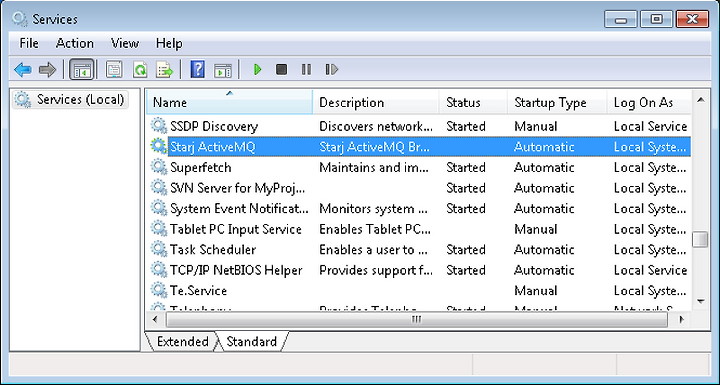Restart the service with the restart button

coord(332,70)
